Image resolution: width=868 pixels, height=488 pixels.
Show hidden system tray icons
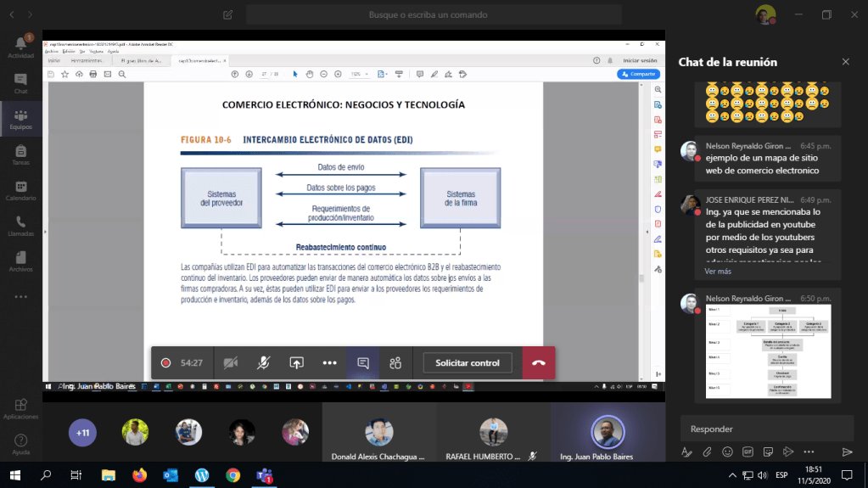(732, 475)
